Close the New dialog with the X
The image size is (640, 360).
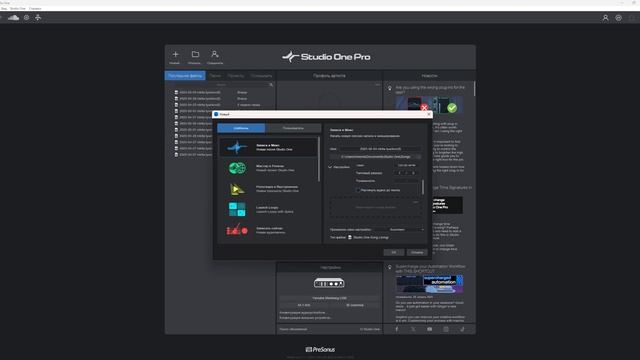429,114
